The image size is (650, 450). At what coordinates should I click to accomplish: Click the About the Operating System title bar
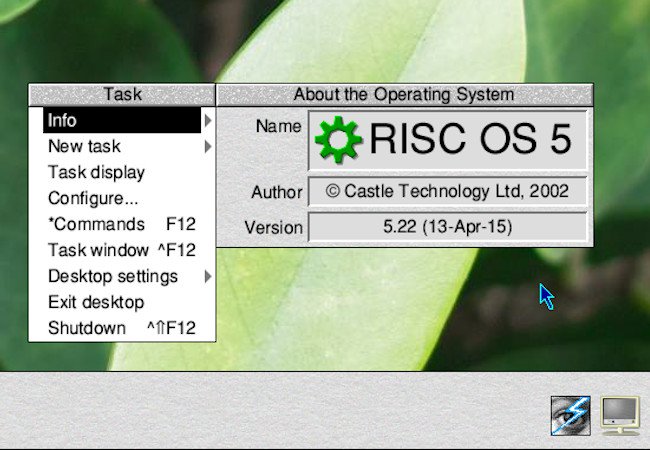404,95
